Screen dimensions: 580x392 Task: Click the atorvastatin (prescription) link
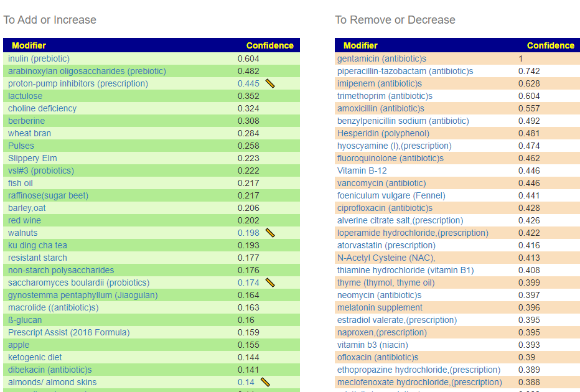pos(386,245)
